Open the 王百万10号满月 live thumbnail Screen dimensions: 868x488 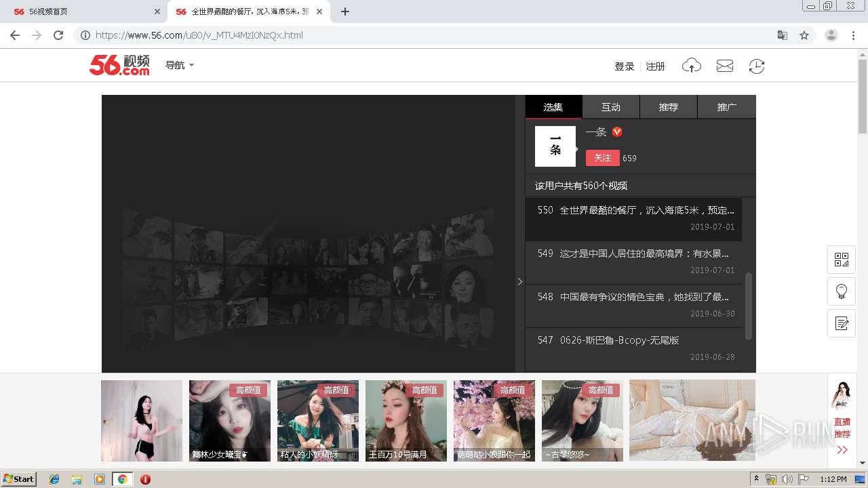pos(406,420)
